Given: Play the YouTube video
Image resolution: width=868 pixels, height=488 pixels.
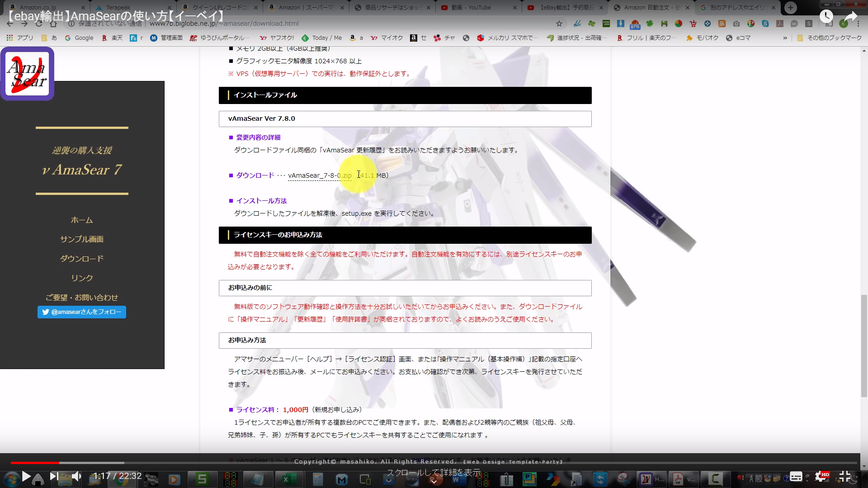Looking at the screenshot, I should pyautogui.click(x=26, y=476).
